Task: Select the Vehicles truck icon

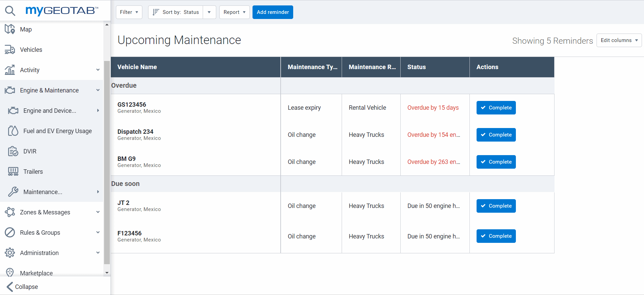Action: 10,50
